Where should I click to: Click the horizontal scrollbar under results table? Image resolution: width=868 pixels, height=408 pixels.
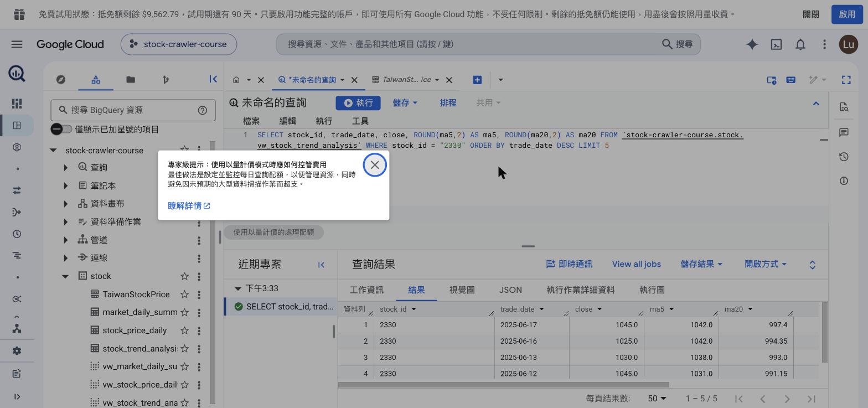(x=503, y=385)
